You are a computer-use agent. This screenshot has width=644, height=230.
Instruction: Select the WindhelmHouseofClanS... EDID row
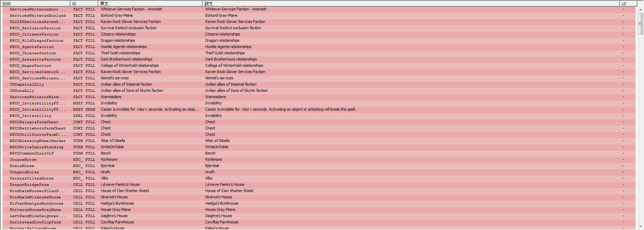(319, 191)
